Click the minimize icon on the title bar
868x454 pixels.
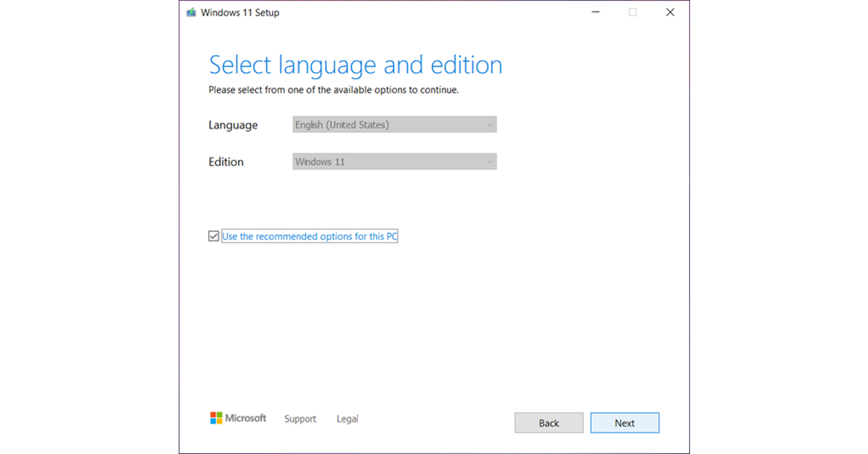pyautogui.click(x=595, y=12)
